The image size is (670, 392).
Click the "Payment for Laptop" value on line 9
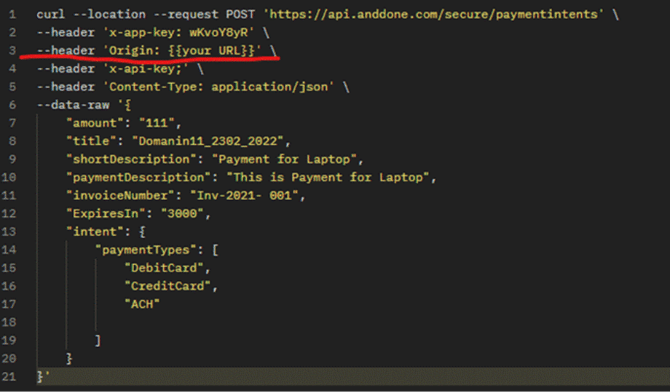[284, 159]
